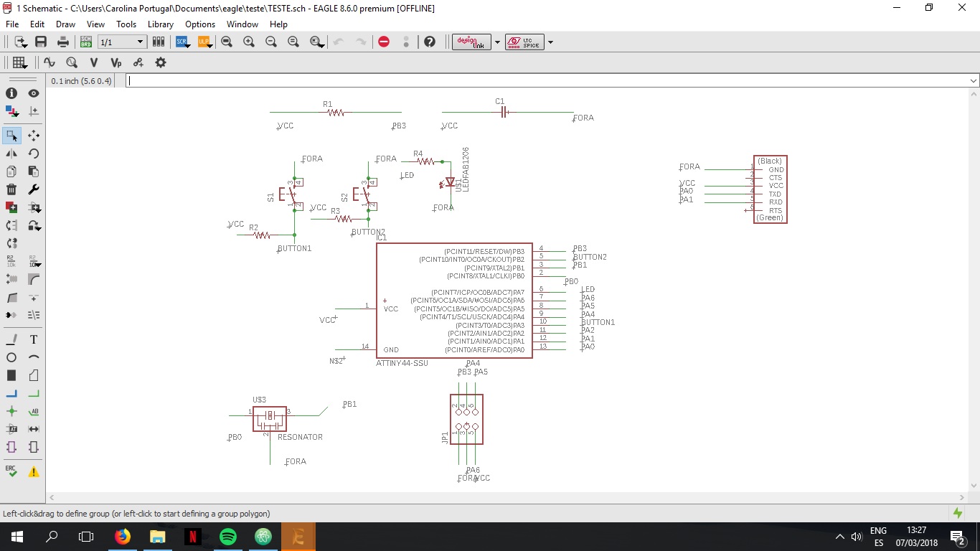Expand the LTC SPICE dropdown arrow
This screenshot has height=551, width=980.
[x=550, y=42]
